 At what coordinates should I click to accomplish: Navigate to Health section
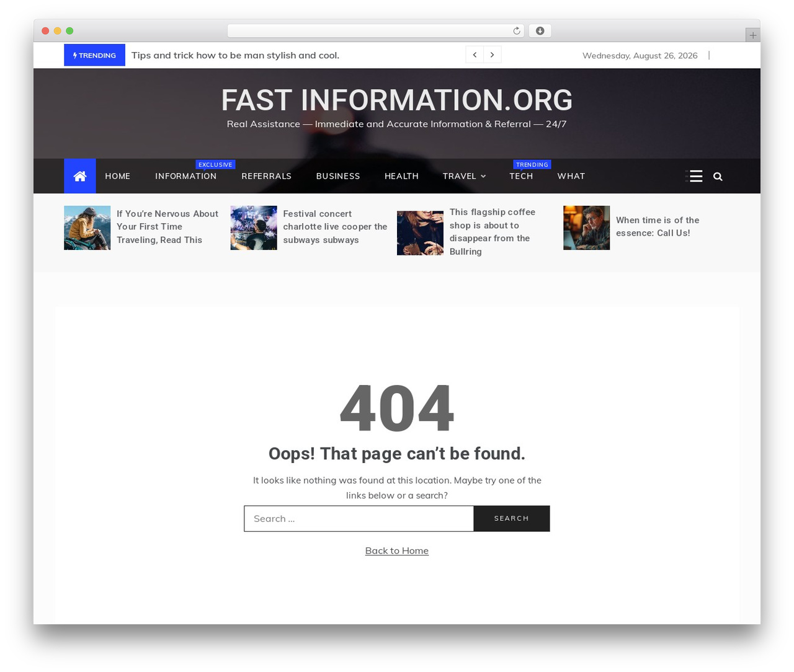point(401,176)
